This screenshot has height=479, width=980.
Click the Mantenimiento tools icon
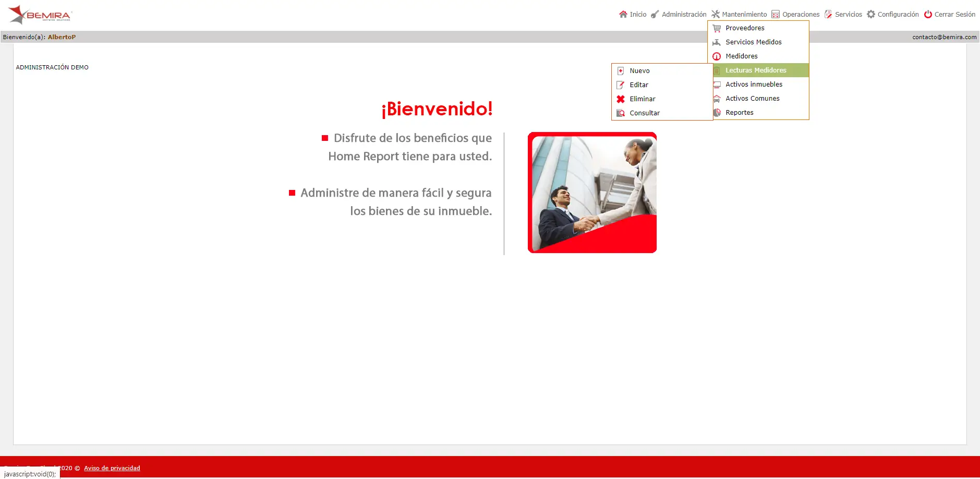point(716,14)
